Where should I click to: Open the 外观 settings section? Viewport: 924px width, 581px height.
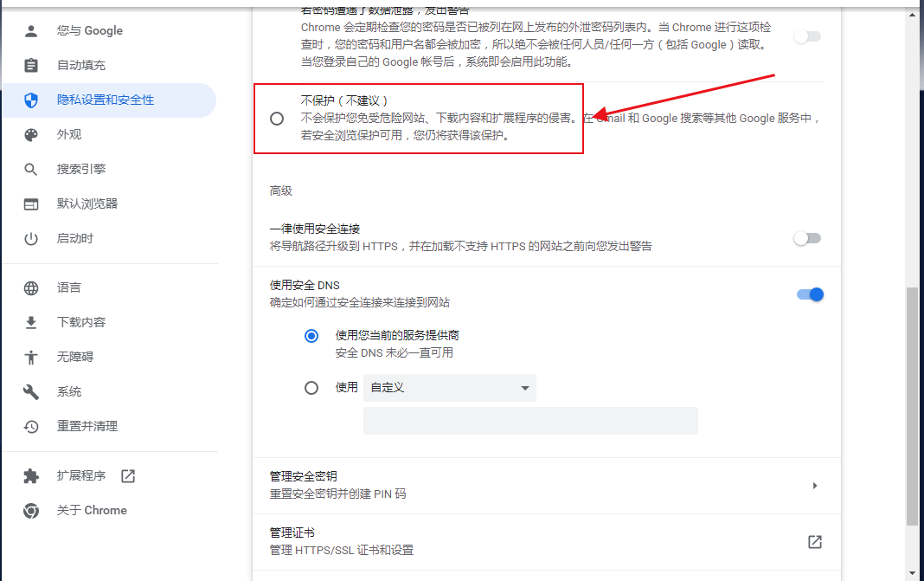click(110, 134)
